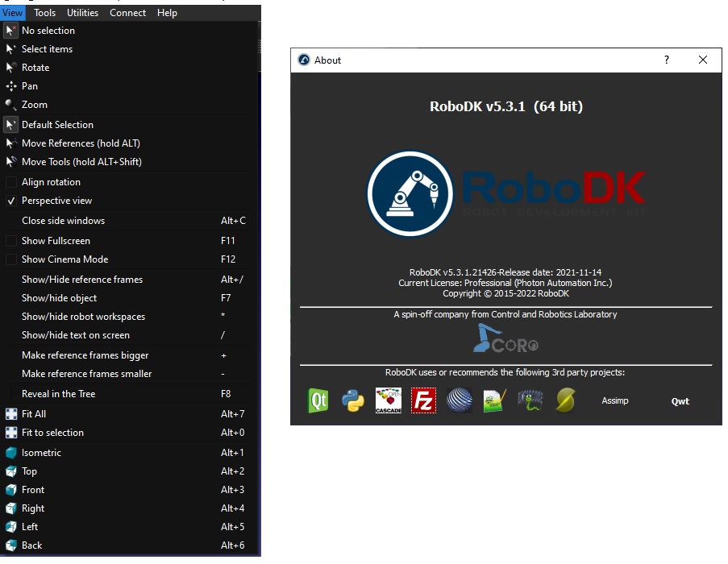Click the Assimp project link
The width and height of the screenshot is (728, 564).
(x=615, y=400)
